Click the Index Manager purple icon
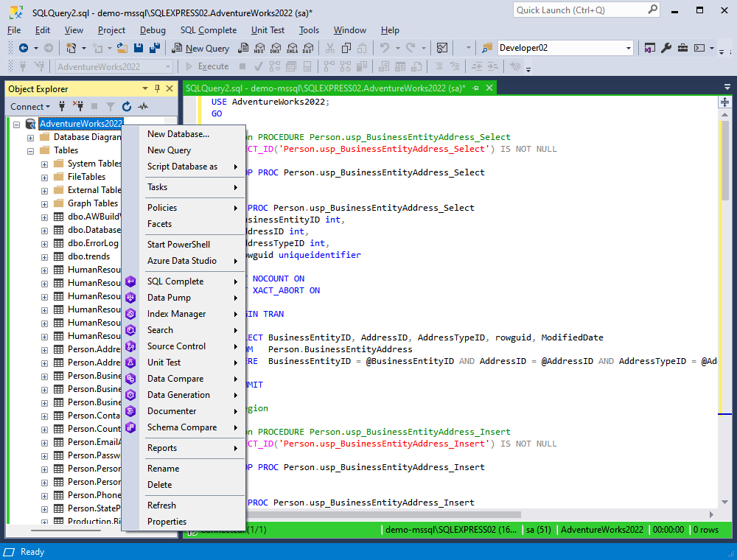737x560 pixels. coord(130,314)
